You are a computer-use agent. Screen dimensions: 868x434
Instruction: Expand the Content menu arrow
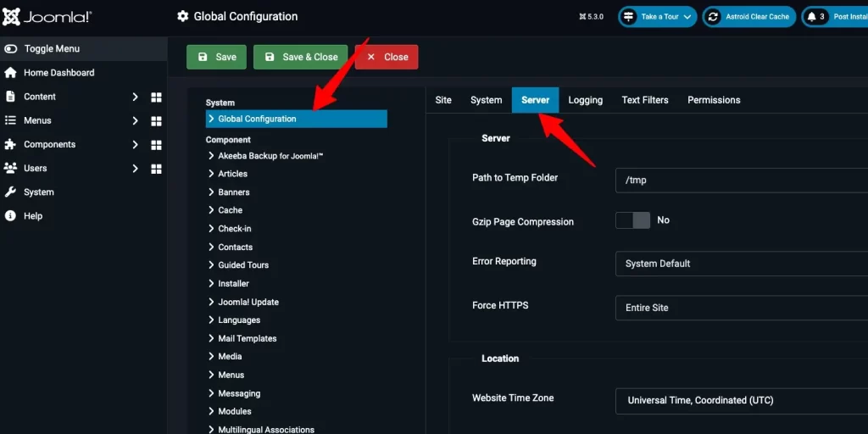point(135,97)
